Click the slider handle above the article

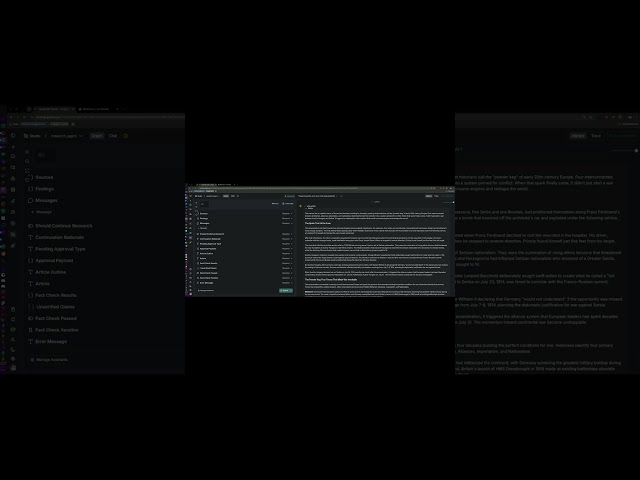click(453, 202)
